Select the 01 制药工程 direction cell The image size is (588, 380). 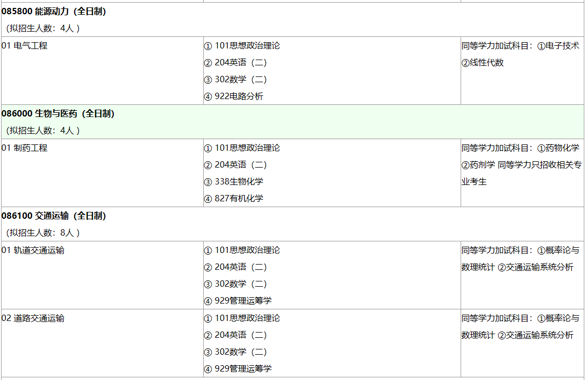point(25,148)
